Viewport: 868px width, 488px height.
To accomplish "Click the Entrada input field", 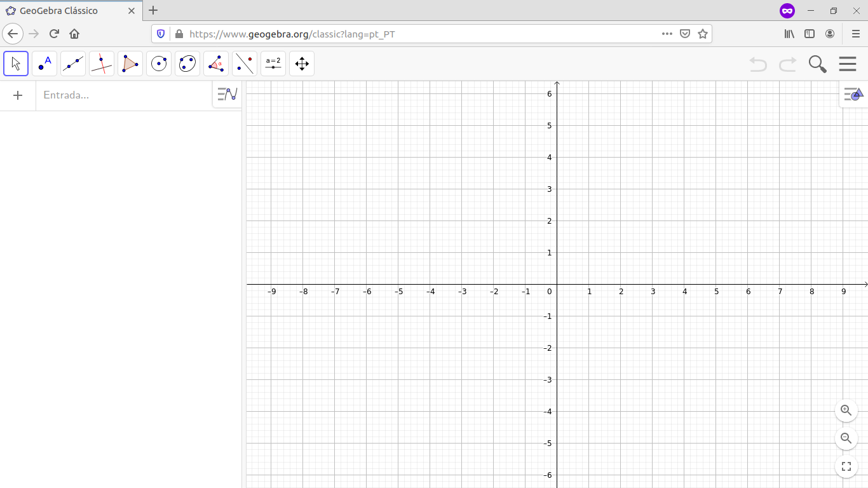I will pos(125,95).
